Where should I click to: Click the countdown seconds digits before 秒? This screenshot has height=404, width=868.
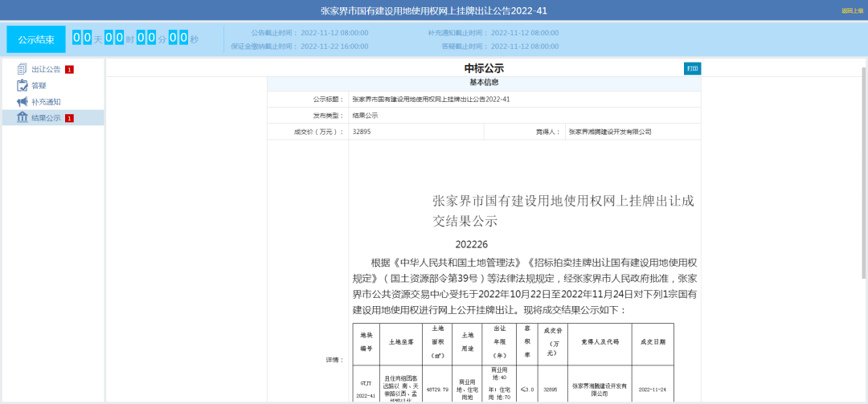[x=178, y=39]
